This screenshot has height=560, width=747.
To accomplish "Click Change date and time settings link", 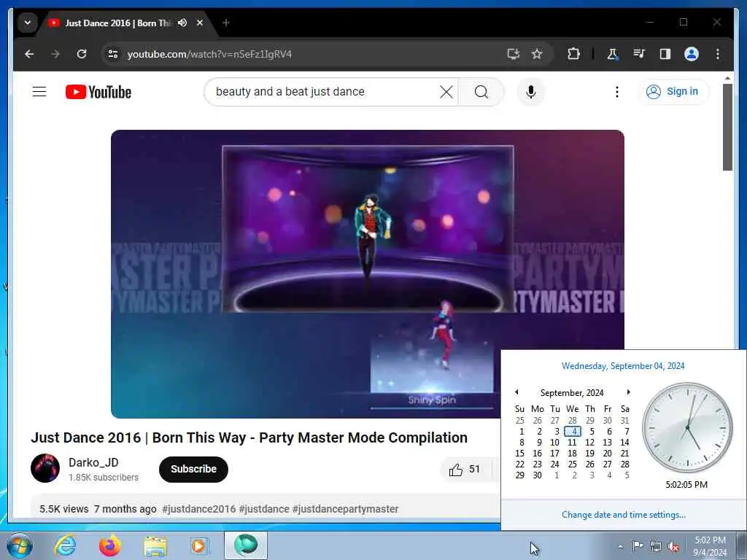I will (623, 515).
